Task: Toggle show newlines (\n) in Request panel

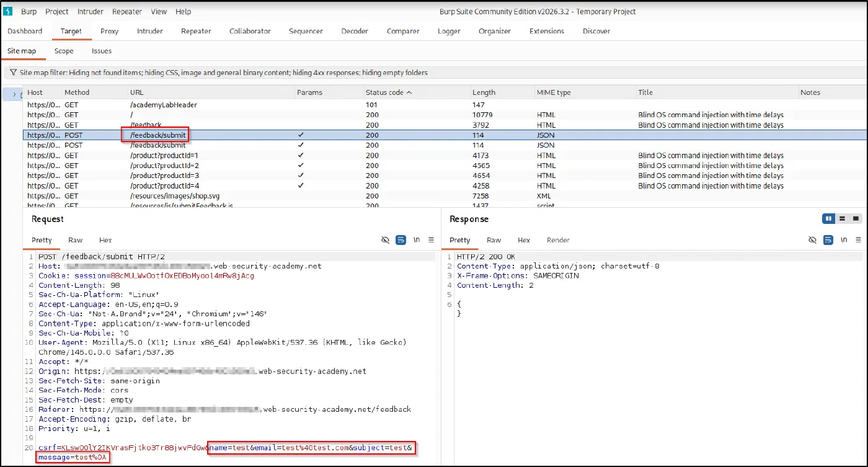Action: (417, 240)
